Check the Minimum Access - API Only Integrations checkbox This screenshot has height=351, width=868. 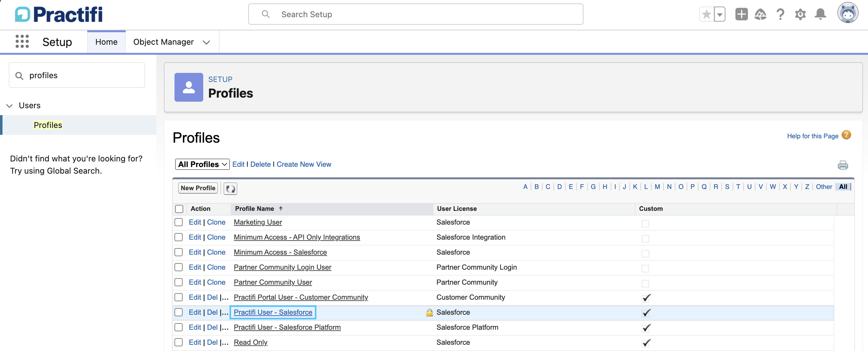[179, 237]
